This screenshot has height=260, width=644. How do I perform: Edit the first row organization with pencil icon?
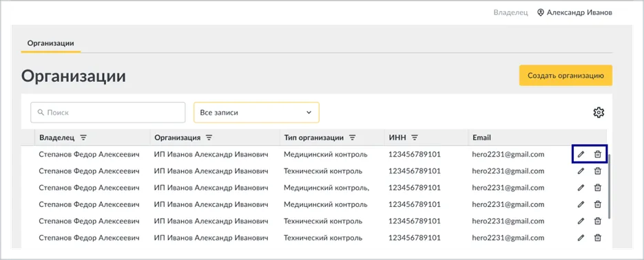pyautogui.click(x=581, y=154)
